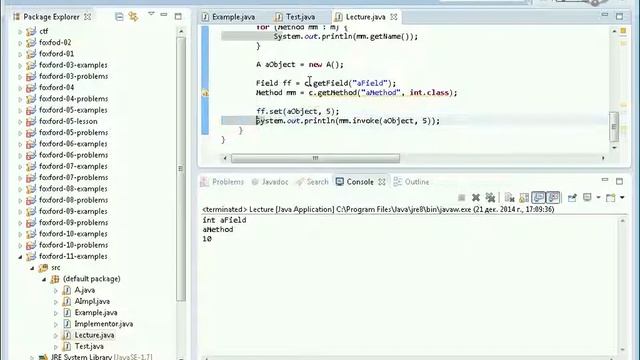Toggle Scroll Lock in Console toolbar
The image size is (640, 360).
[524, 198]
